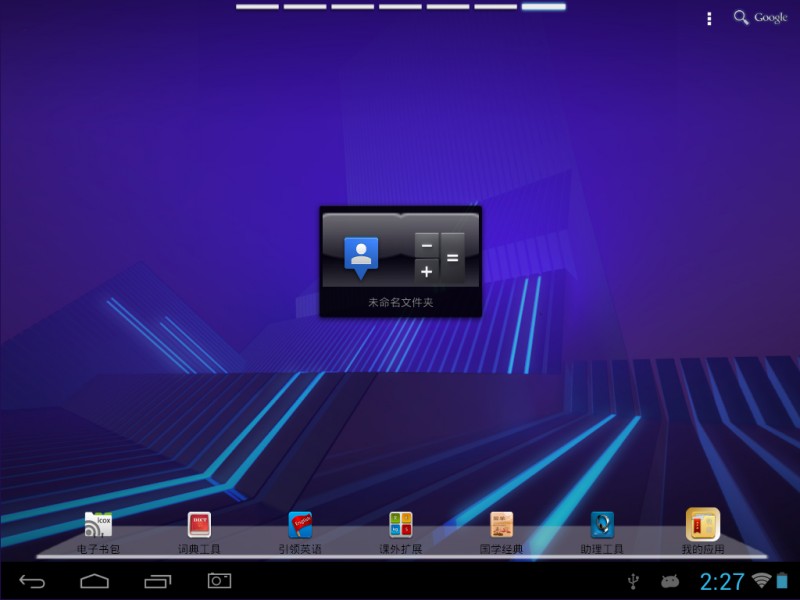The image size is (800, 600).
Task: Tap the Wi-Fi signal icon
Action: [761, 580]
